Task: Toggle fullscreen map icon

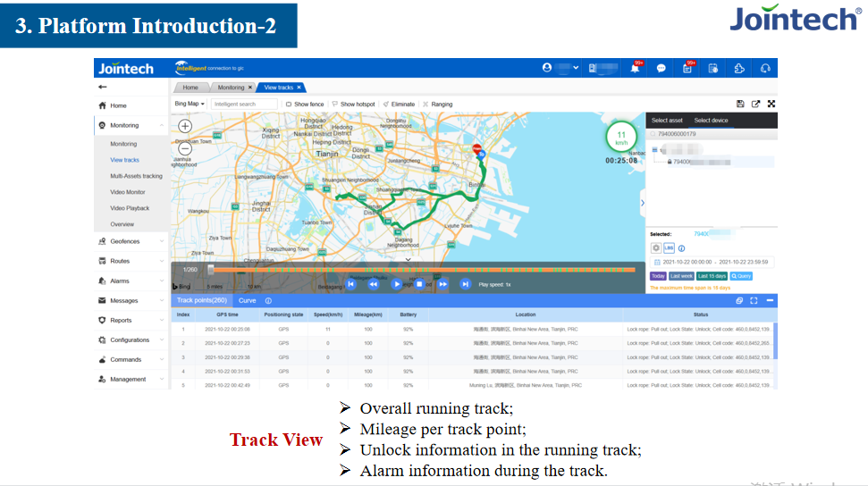Action: tap(771, 104)
